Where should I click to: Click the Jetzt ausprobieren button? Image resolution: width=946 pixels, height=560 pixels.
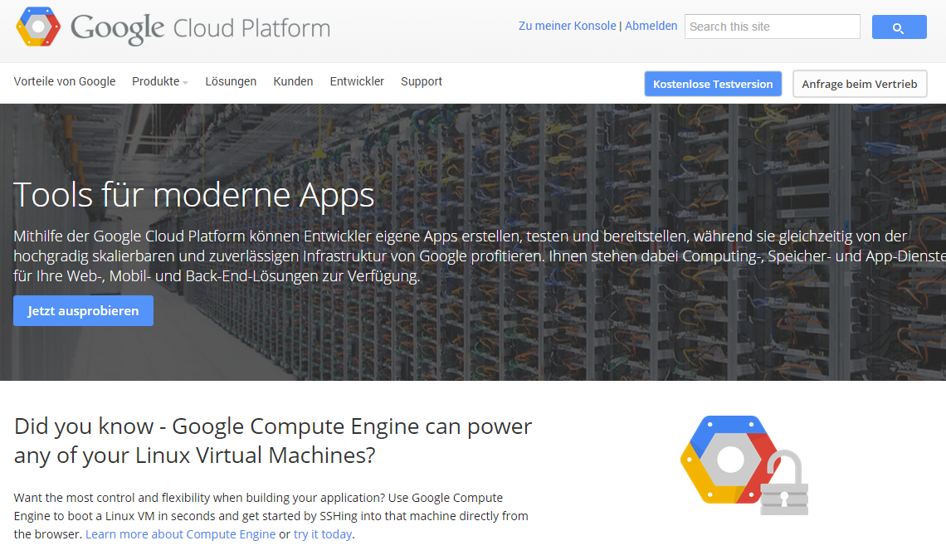(x=83, y=311)
